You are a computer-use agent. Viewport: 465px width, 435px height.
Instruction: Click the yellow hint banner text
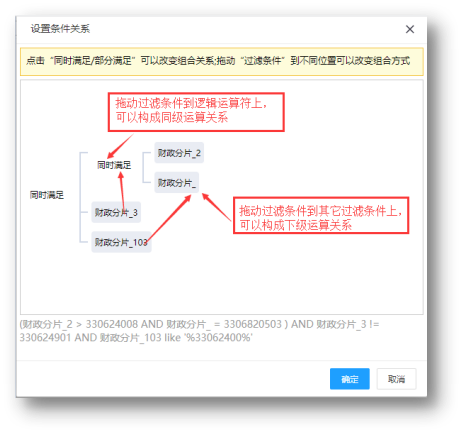[218, 61]
